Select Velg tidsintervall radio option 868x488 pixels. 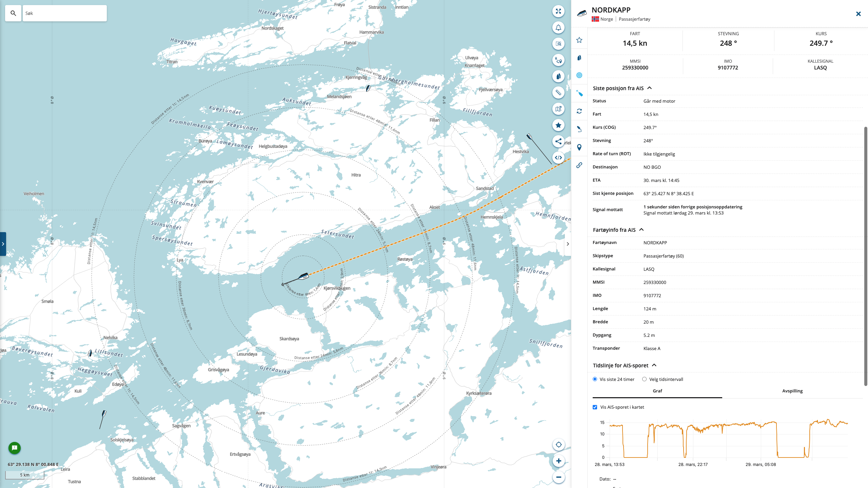[x=644, y=379]
